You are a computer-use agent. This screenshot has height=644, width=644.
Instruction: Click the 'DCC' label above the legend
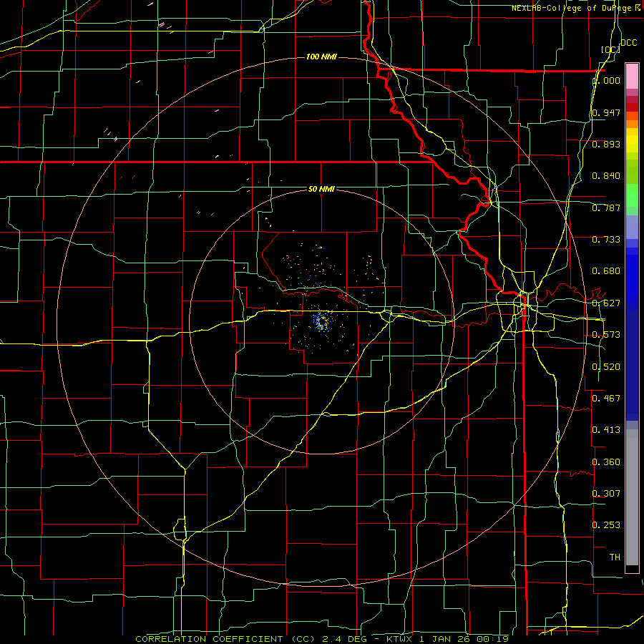tap(628, 43)
